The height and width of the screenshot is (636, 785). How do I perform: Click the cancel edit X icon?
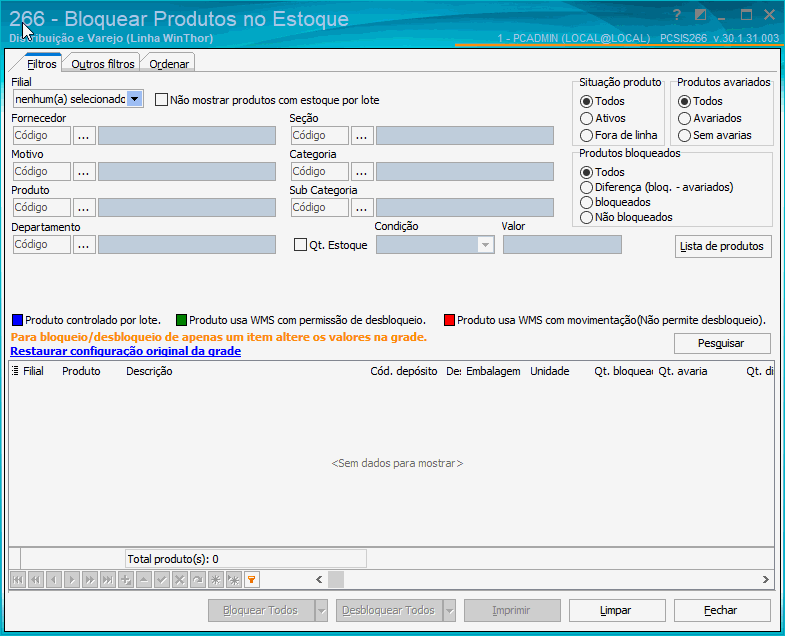180,580
